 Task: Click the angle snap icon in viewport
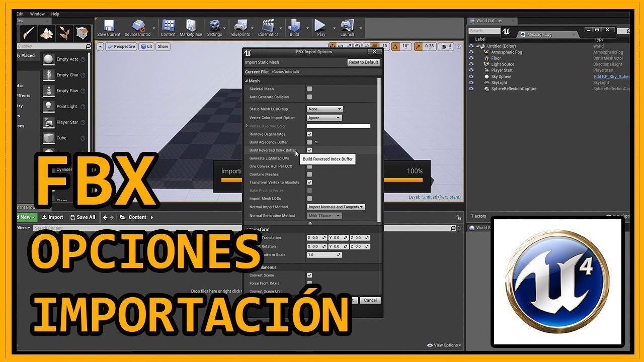point(395,46)
